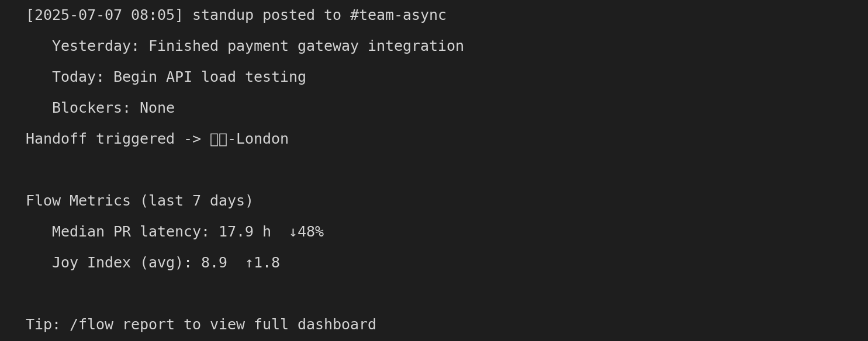Click the Today: Begin API load testing line
The width and height of the screenshot is (868, 341).
click(179, 78)
